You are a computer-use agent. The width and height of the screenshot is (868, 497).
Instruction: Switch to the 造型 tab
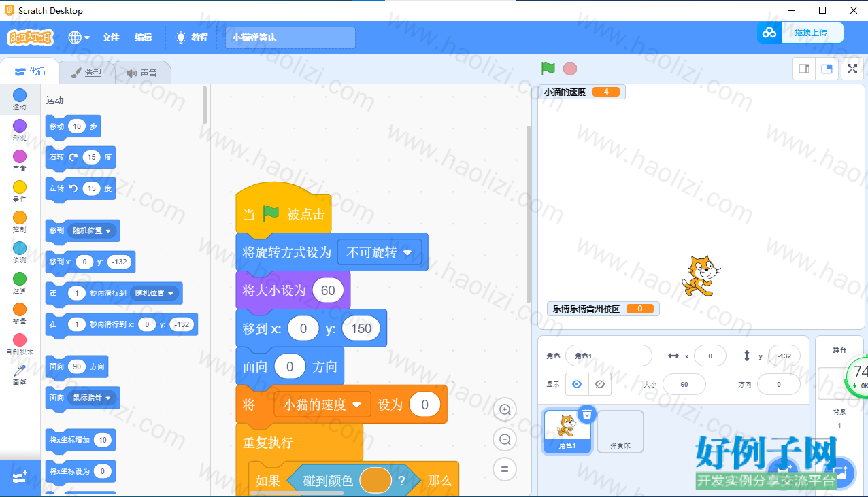coord(86,72)
